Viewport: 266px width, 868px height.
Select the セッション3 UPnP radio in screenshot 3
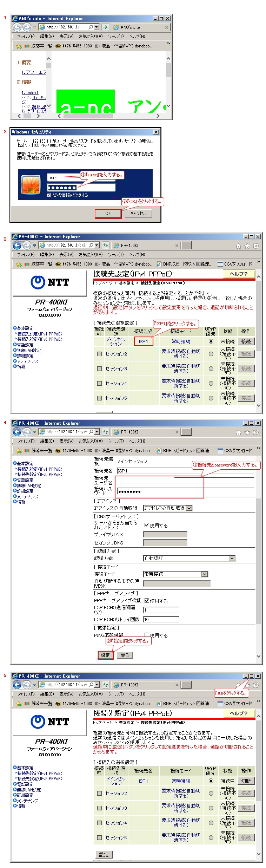[211, 369]
